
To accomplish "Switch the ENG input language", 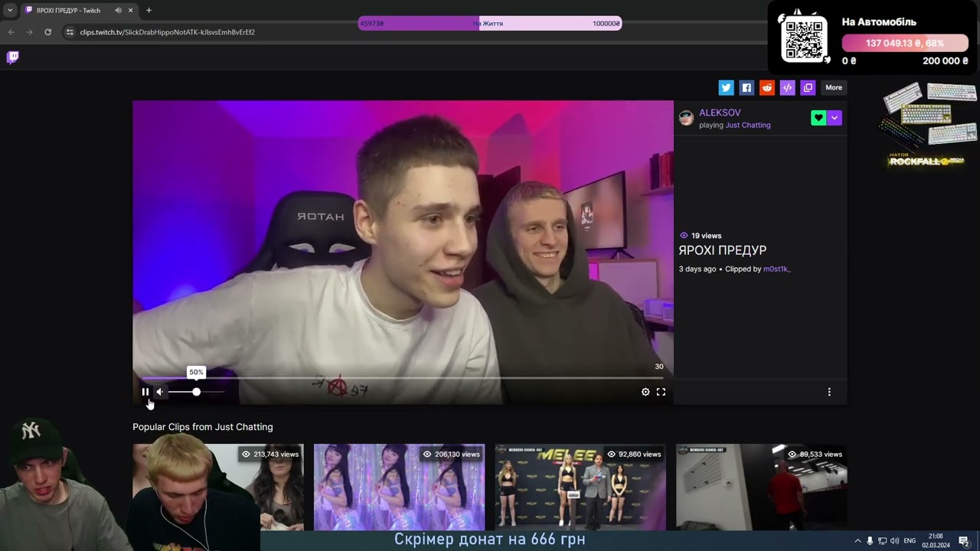I will point(910,541).
